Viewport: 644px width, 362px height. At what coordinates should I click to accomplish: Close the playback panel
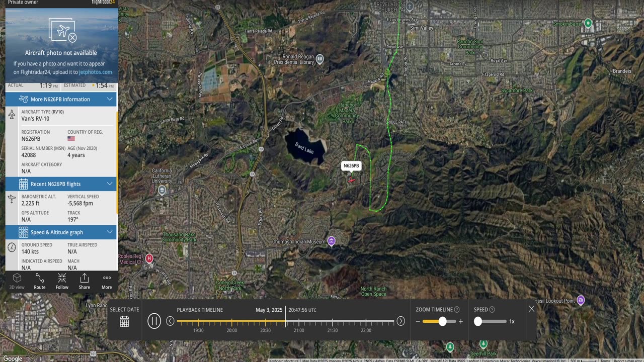coord(531,309)
